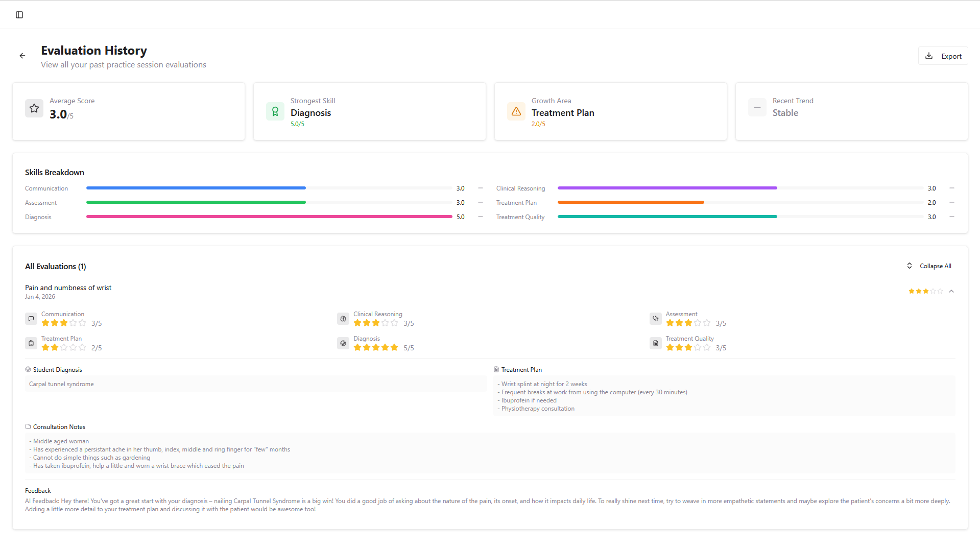Click the pink Diagnosis progress bar
The width and height of the screenshot is (980, 548).
[x=269, y=217]
